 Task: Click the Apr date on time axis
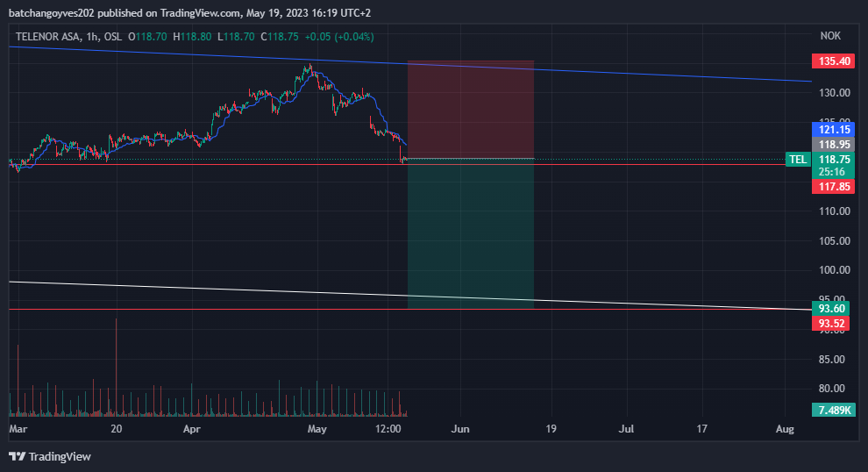[191, 429]
